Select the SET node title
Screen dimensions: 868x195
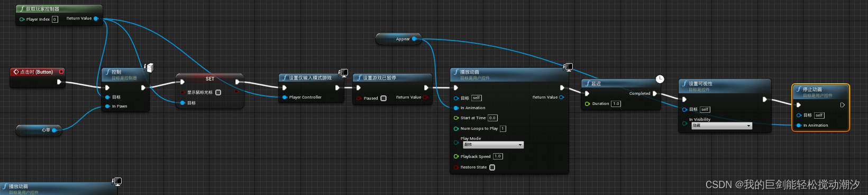[210, 78]
